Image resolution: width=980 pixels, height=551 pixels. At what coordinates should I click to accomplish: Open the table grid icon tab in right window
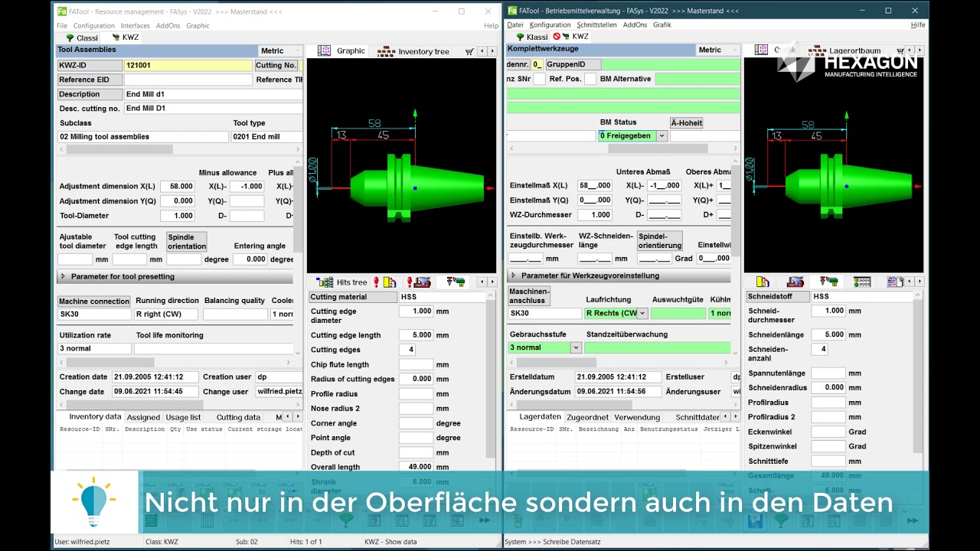(x=862, y=282)
